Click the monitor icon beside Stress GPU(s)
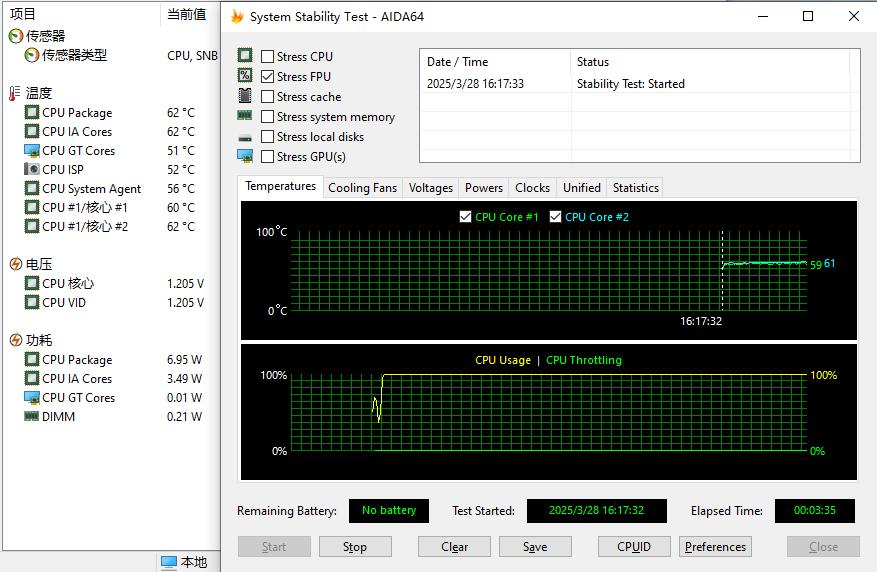 [245, 156]
